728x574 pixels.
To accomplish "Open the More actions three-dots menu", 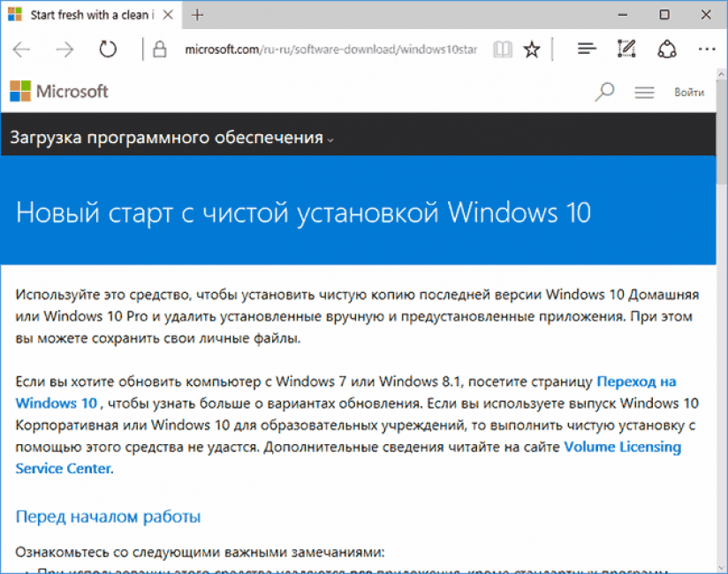I will pyautogui.click(x=707, y=49).
